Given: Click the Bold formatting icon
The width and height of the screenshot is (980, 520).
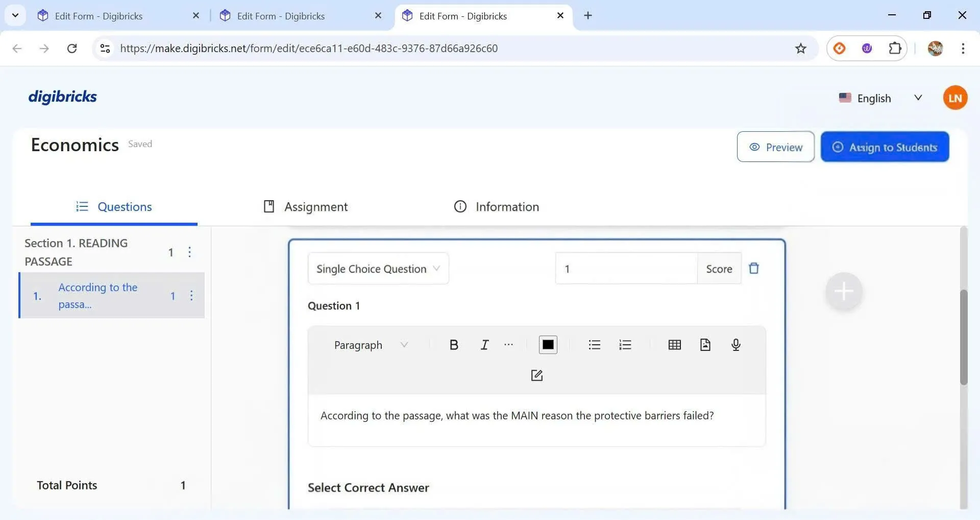Looking at the screenshot, I should 453,345.
